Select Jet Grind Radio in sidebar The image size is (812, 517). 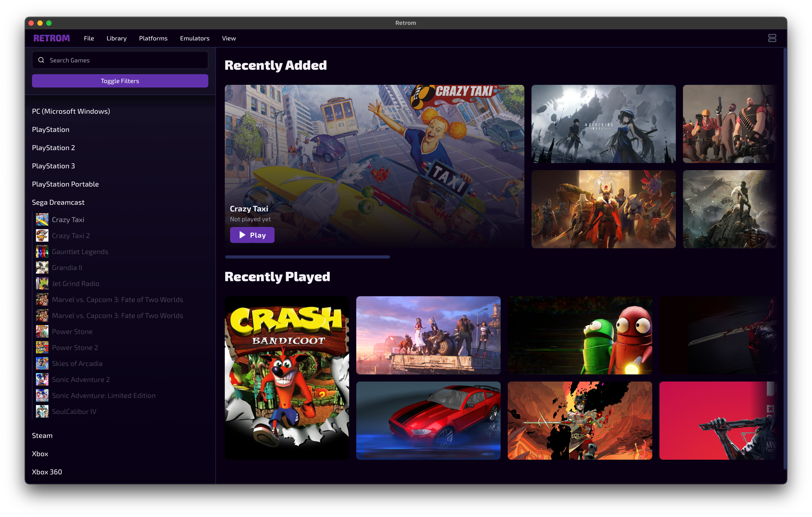pos(76,284)
